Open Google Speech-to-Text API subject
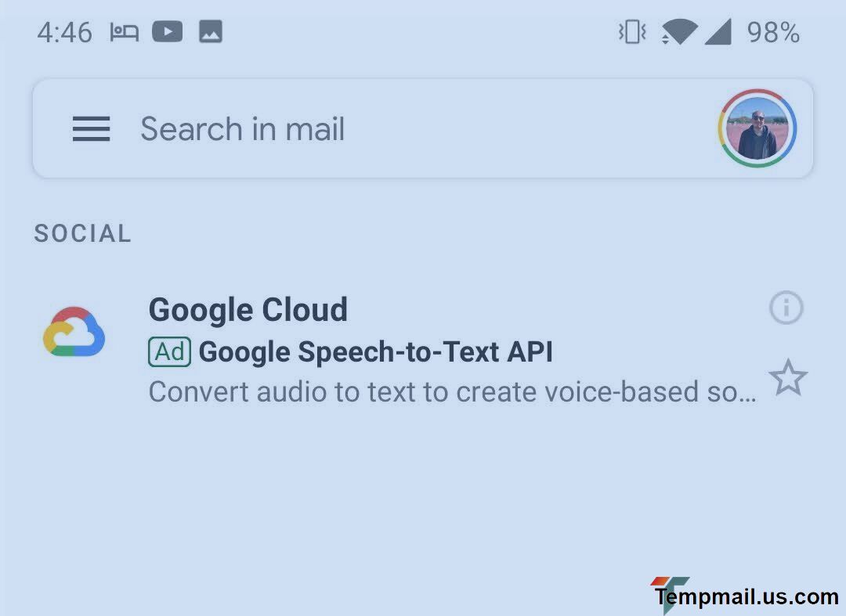The image size is (846, 616). [x=376, y=352]
